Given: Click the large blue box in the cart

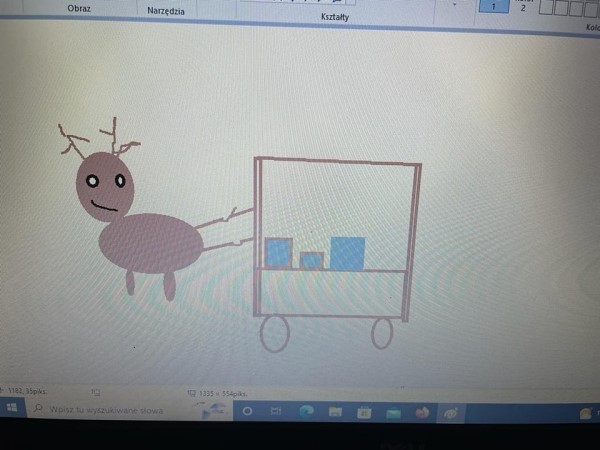Looking at the screenshot, I should (x=347, y=253).
